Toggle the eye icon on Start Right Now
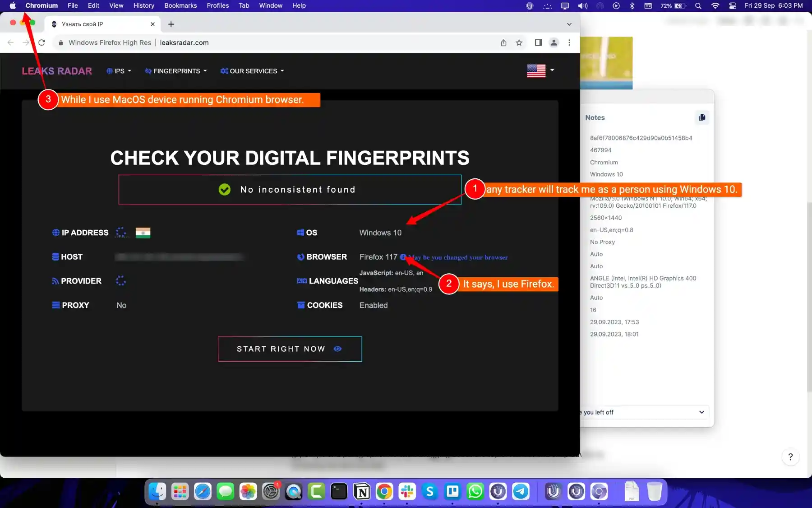Image resolution: width=812 pixels, height=508 pixels. pyautogui.click(x=337, y=349)
